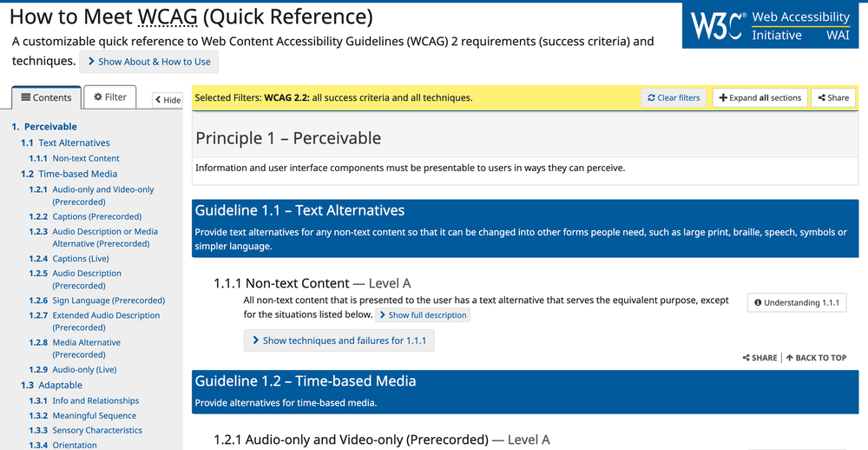Viewport: 868px width, 450px height.
Task: Click the Principle 1 – Perceivable heading
Action: 288,138
